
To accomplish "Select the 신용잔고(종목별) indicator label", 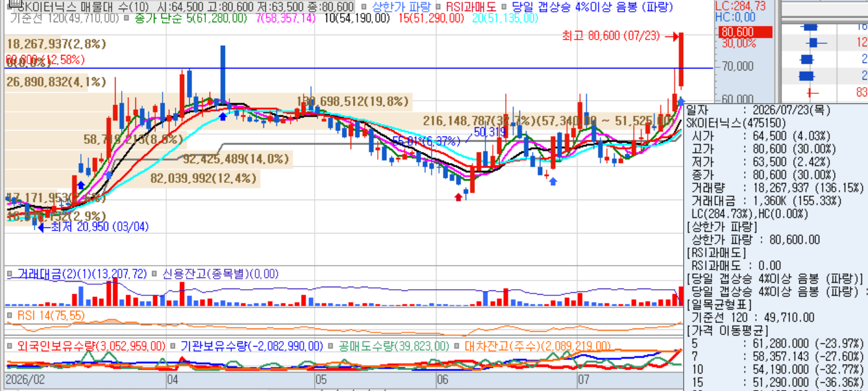I will pyautogui.click(x=221, y=274).
